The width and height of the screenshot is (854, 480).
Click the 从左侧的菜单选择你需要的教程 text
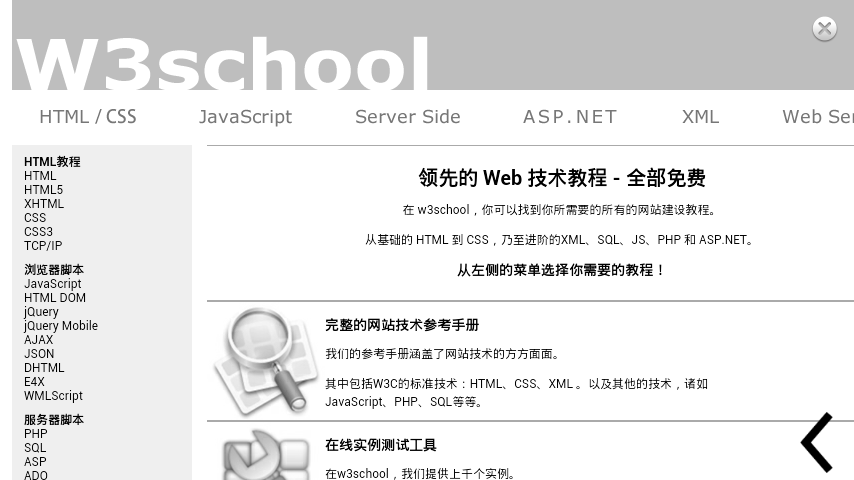[561, 270]
